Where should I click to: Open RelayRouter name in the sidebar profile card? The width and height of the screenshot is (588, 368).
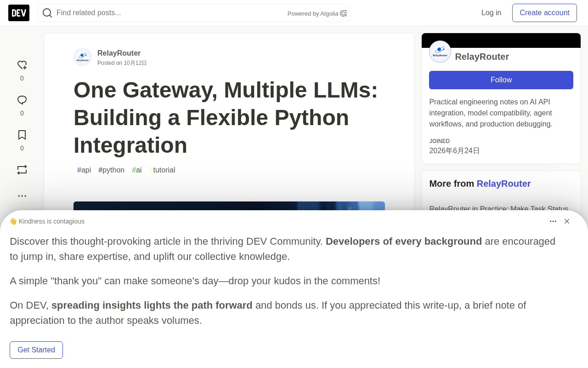pos(482,57)
